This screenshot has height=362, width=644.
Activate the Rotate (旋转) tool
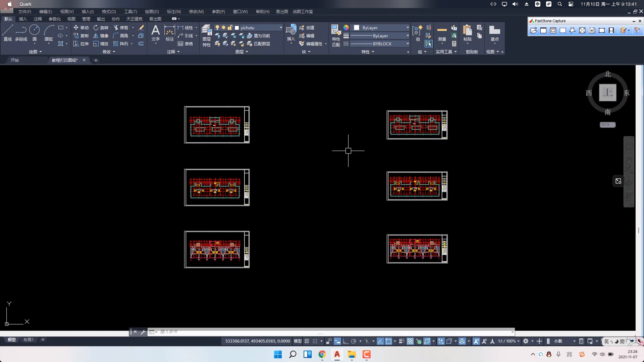coord(101,27)
